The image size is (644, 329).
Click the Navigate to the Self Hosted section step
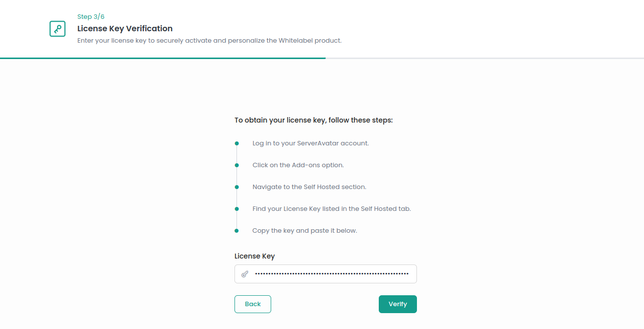(309, 187)
